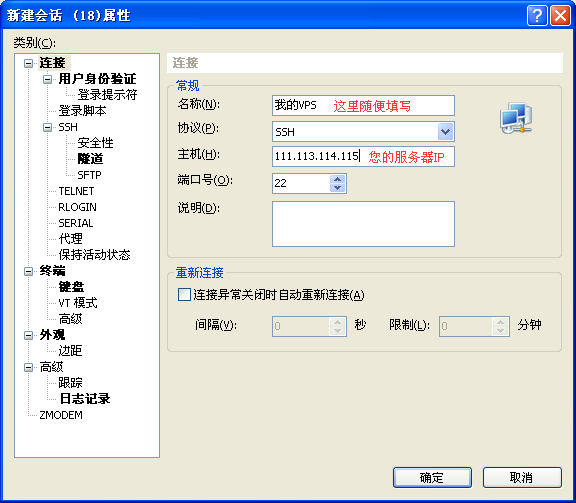Click the 确定 button

coord(432,478)
